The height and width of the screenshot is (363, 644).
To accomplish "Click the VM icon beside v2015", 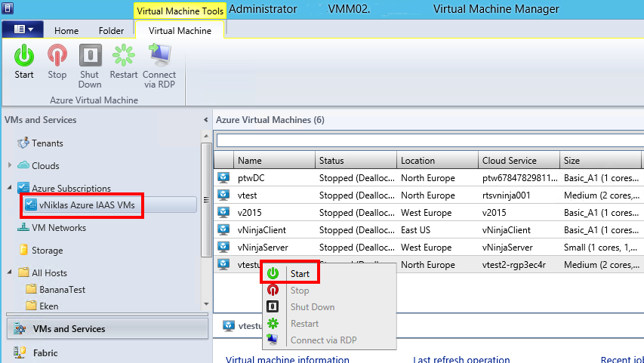I will [223, 212].
